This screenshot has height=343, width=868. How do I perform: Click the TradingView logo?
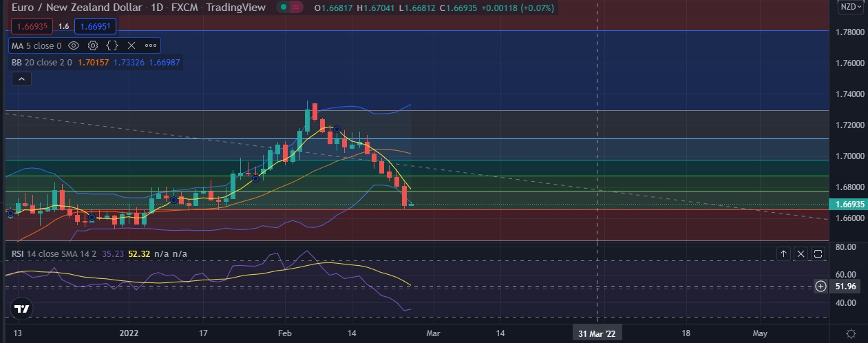tap(21, 309)
